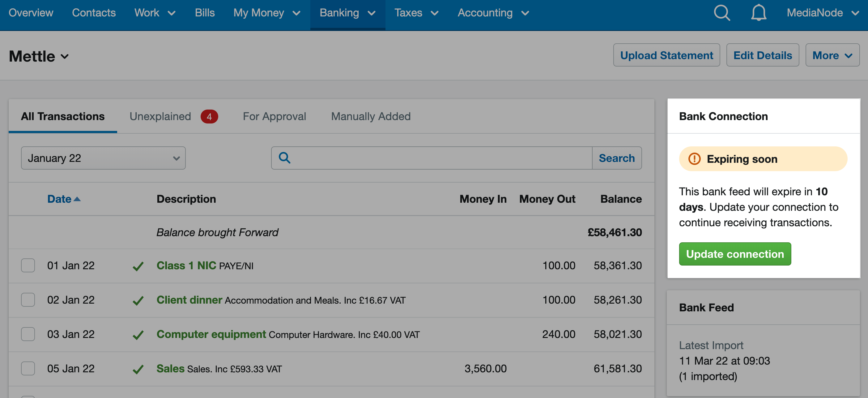Open the global search magnifier in the top bar

tap(722, 13)
